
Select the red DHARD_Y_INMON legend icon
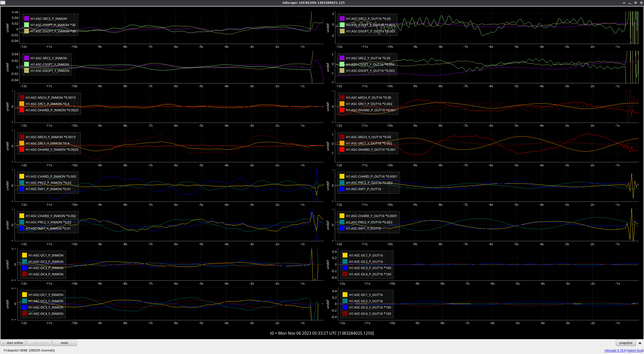click(x=22, y=149)
